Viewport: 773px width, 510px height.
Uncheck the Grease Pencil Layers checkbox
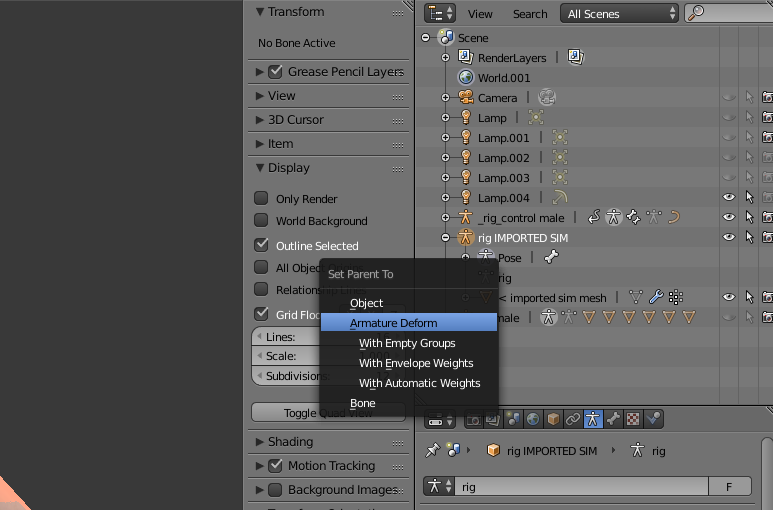(x=275, y=71)
